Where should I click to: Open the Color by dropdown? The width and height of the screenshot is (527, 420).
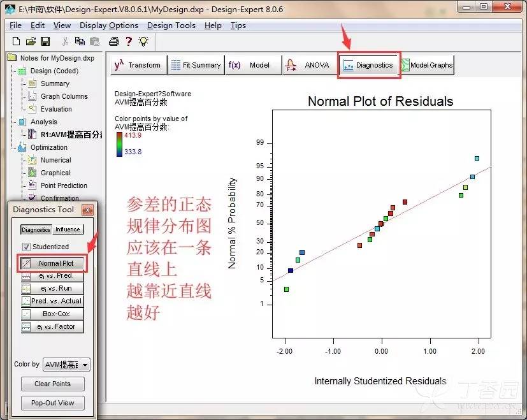coord(66,365)
